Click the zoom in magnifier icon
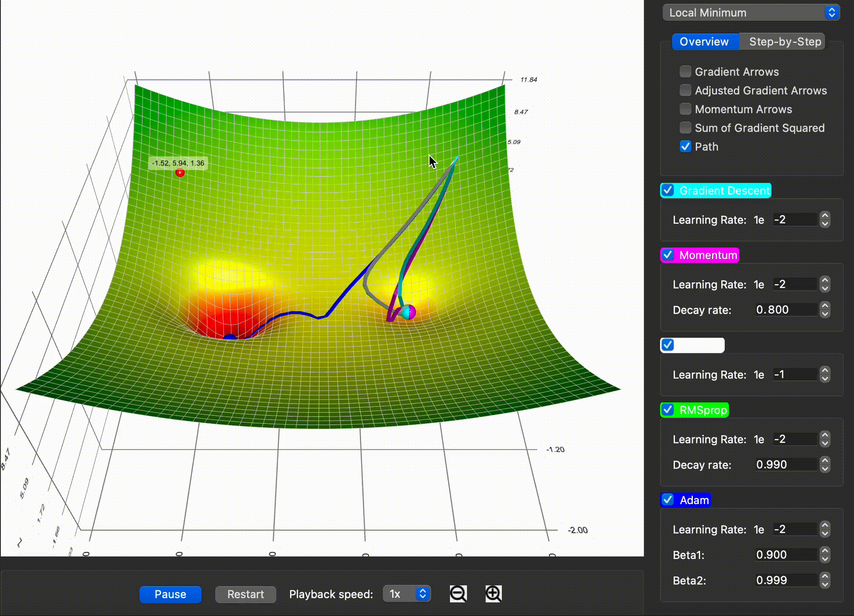Image resolution: width=854 pixels, height=616 pixels. click(493, 593)
